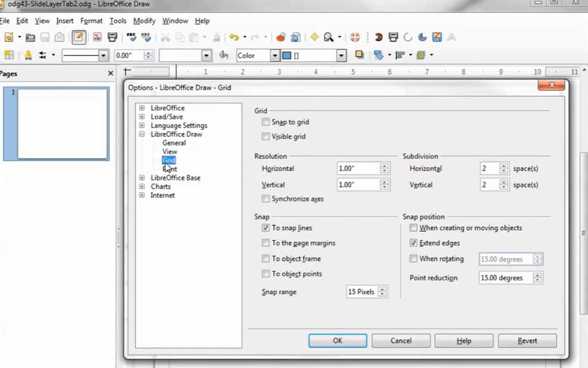The image size is (588, 368).
Task: Toggle the Edit File mode icon
Action: (78, 37)
